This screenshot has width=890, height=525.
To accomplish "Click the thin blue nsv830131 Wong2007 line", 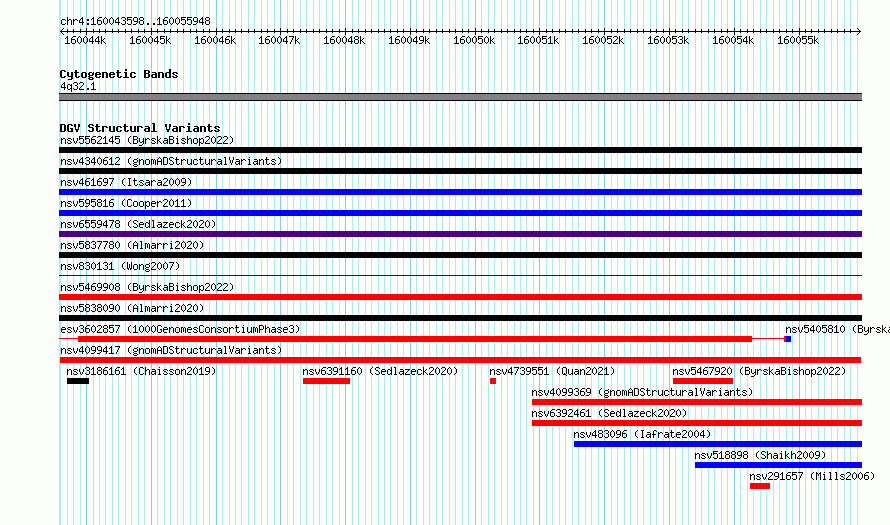I will tap(460, 276).
